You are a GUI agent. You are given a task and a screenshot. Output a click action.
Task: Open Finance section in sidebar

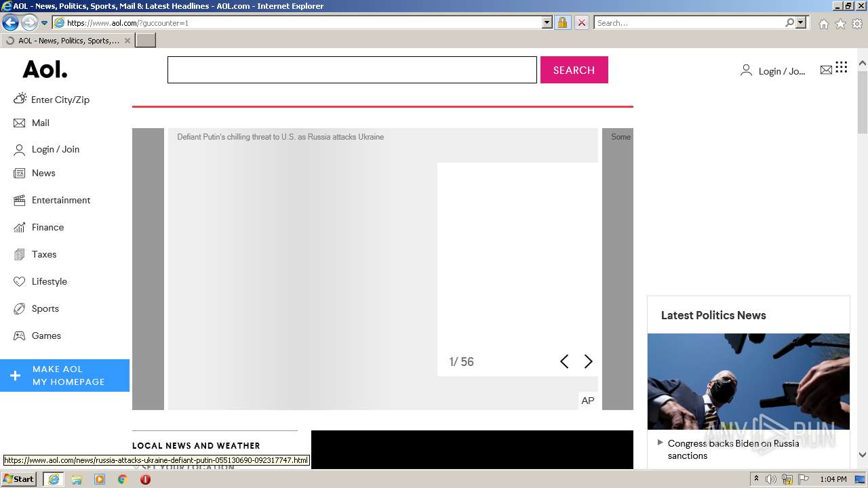coord(47,227)
